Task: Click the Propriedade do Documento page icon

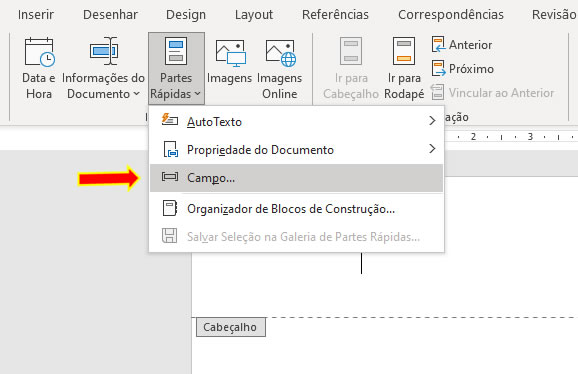Action: coord(170,149)
